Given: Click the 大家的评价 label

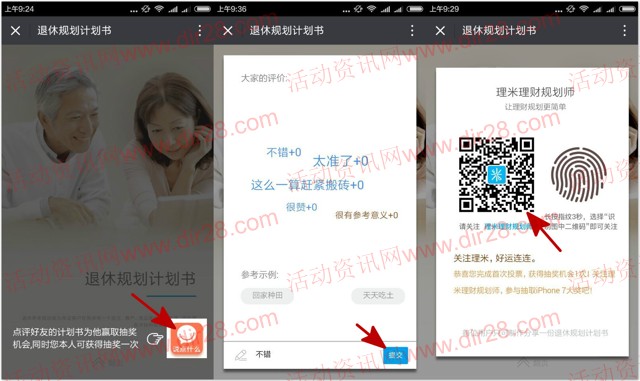Looking at the screenshot, I should coord(264,78).
